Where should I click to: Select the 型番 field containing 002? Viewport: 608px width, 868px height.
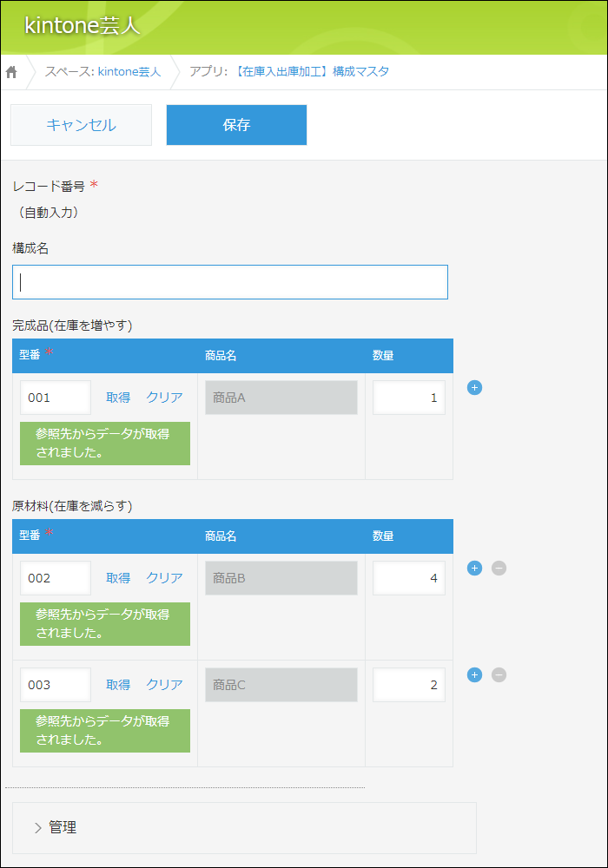click(x=56, y=578)
